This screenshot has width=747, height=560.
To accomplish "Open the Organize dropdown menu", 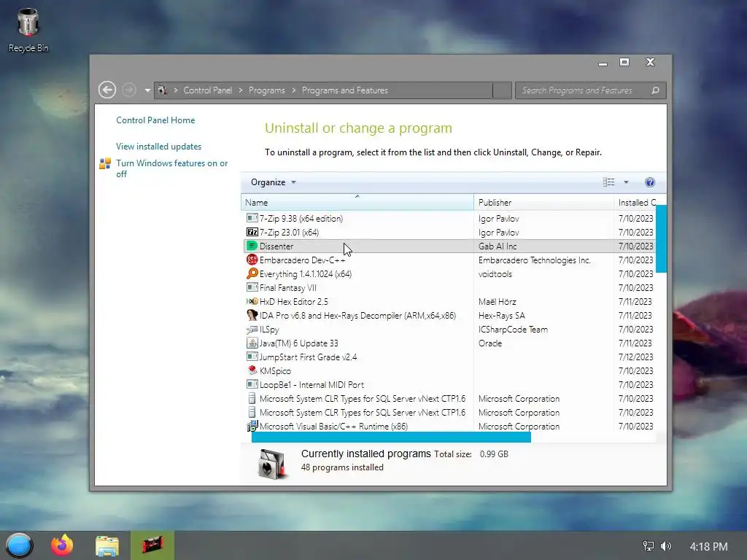I will click(x=273, y=182).
